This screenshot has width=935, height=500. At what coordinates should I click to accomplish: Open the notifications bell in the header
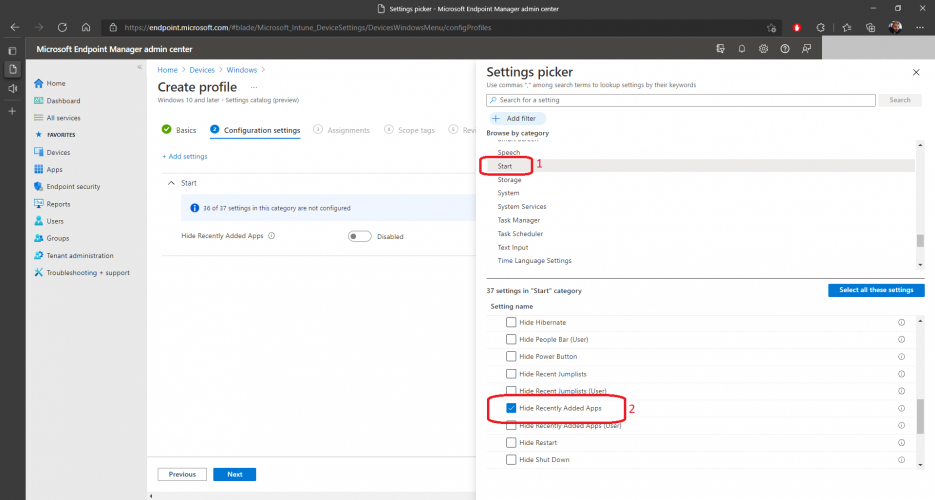click(x=742, y=48)
